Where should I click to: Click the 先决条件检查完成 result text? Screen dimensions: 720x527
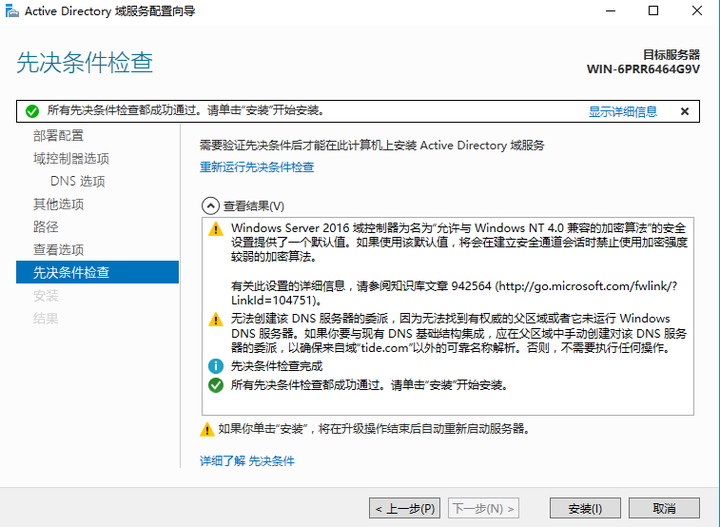pyautogui.click(x=277, y=366)
